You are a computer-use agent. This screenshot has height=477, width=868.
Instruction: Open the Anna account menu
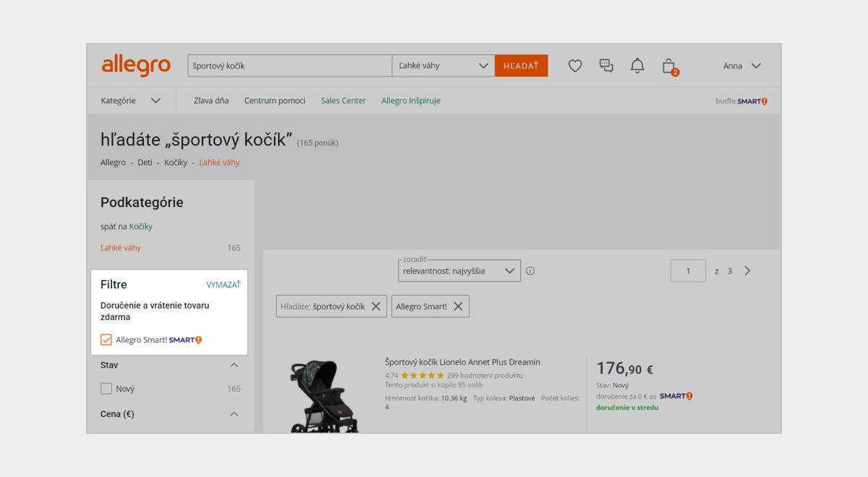742,66
